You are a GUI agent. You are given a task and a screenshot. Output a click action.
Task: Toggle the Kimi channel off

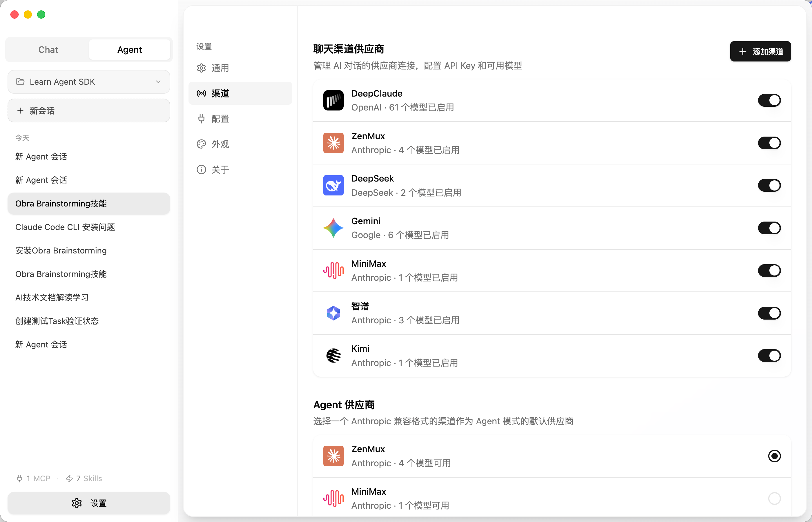(x=769, y=356)
